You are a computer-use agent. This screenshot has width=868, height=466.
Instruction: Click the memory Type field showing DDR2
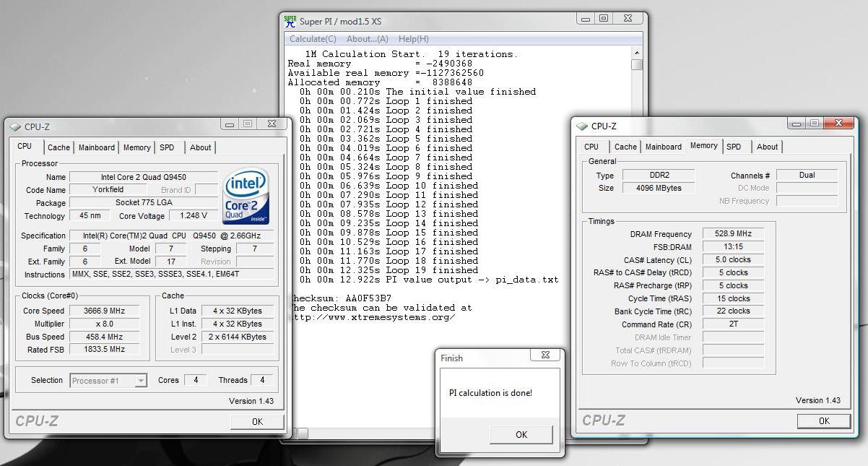[x=658, y=176]
